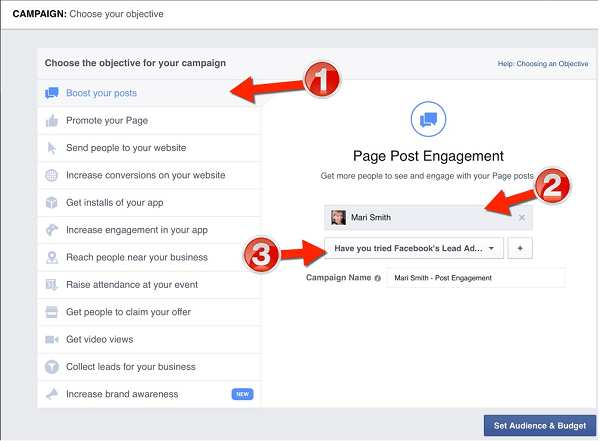
Task: Click the megaphone icon for brand awareness
Action: click(x=52, y=394)
